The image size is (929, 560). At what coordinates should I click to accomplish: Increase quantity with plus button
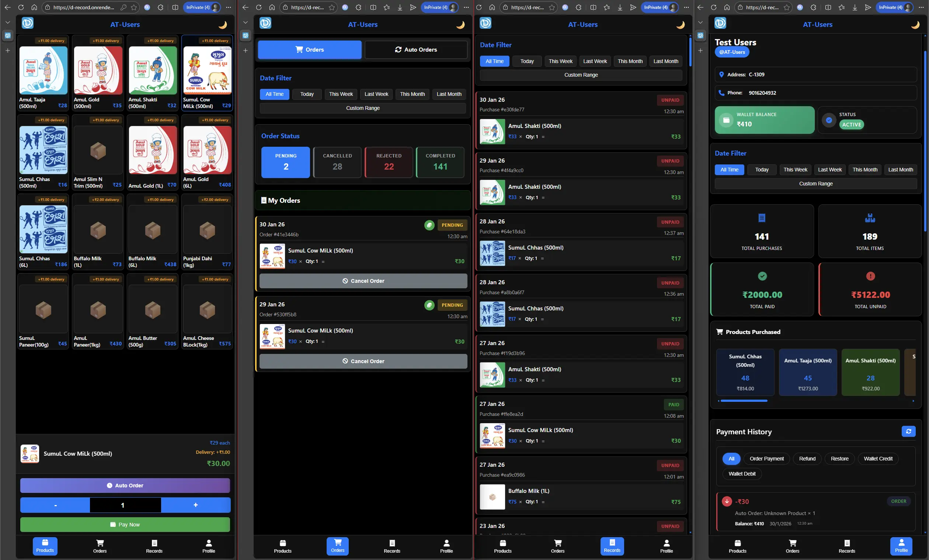pyautogui.click(x=196, y=505)
